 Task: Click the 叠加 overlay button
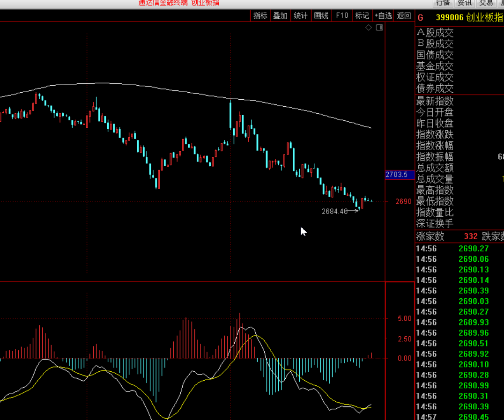click(x=280, y=15)
